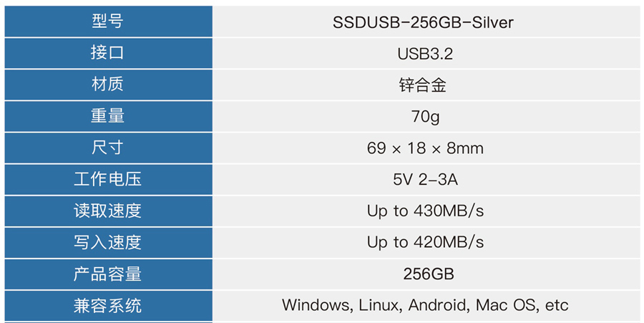Click the 写入速度 label cell

[x=109, y=243]
